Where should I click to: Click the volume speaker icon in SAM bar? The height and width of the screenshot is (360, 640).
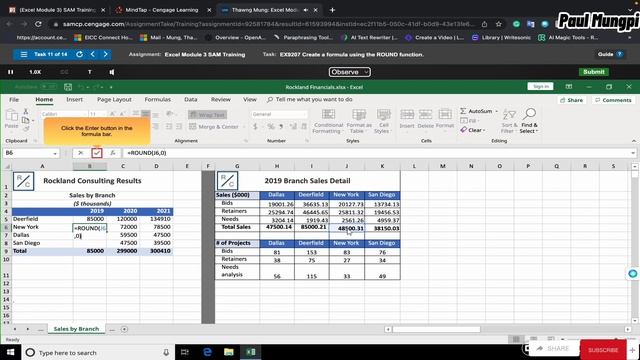(112, 72)
